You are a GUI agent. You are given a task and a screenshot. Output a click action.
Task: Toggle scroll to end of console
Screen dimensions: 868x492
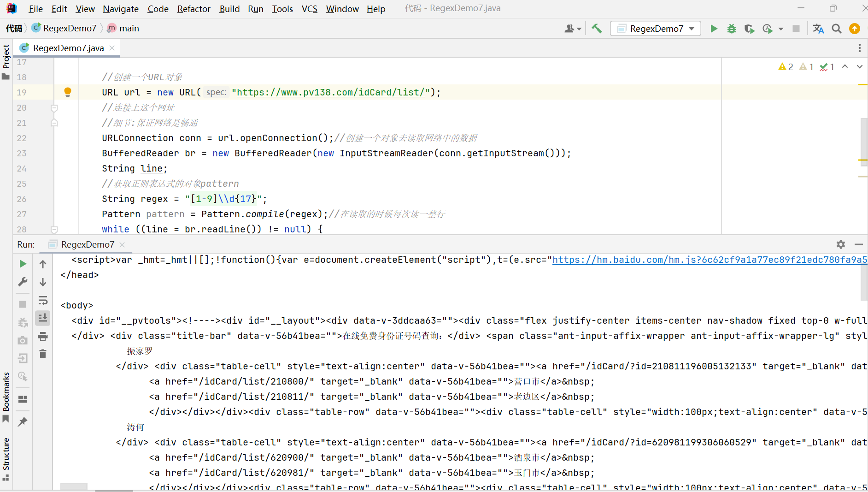pyautogui.click(x=43, y=318)
